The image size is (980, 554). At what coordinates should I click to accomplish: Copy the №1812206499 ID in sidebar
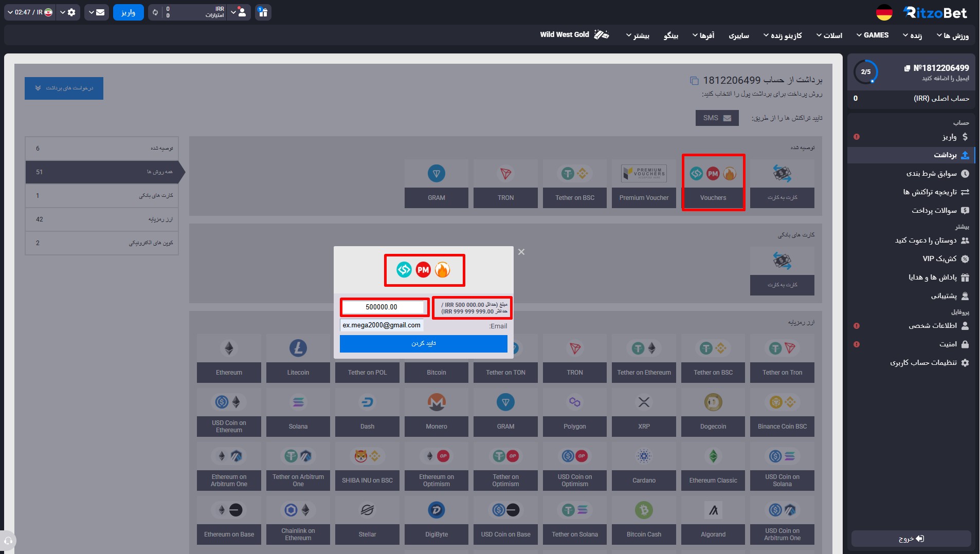pyautogui.click(x=908, y=68)
